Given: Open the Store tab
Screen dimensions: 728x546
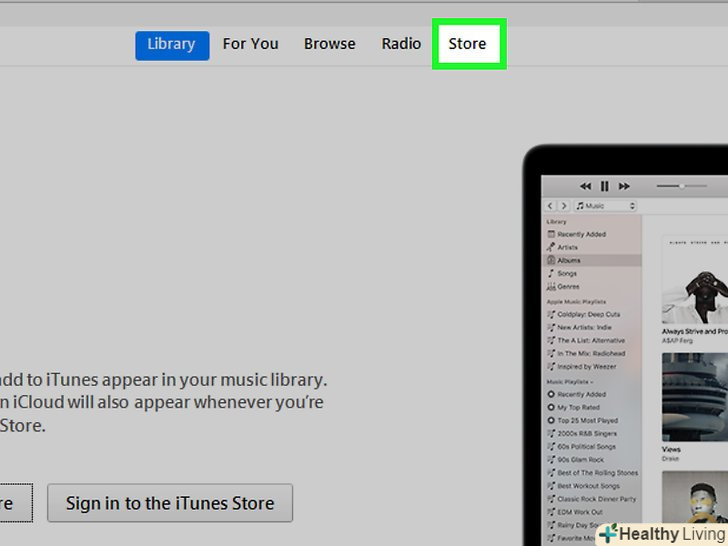Looking at the screenshot, I should point(468,44).
